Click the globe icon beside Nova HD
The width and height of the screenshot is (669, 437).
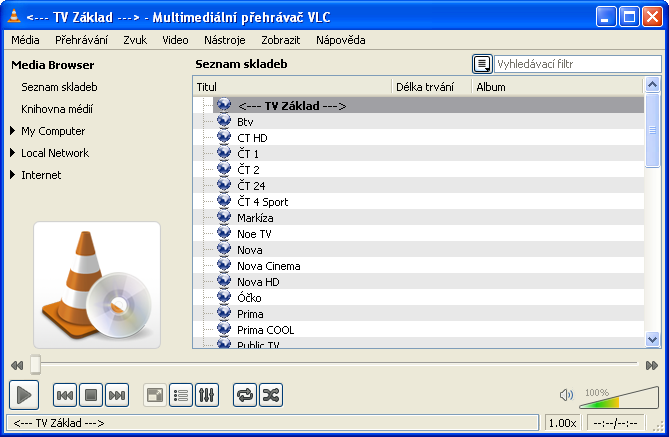[x=224, y=281]
